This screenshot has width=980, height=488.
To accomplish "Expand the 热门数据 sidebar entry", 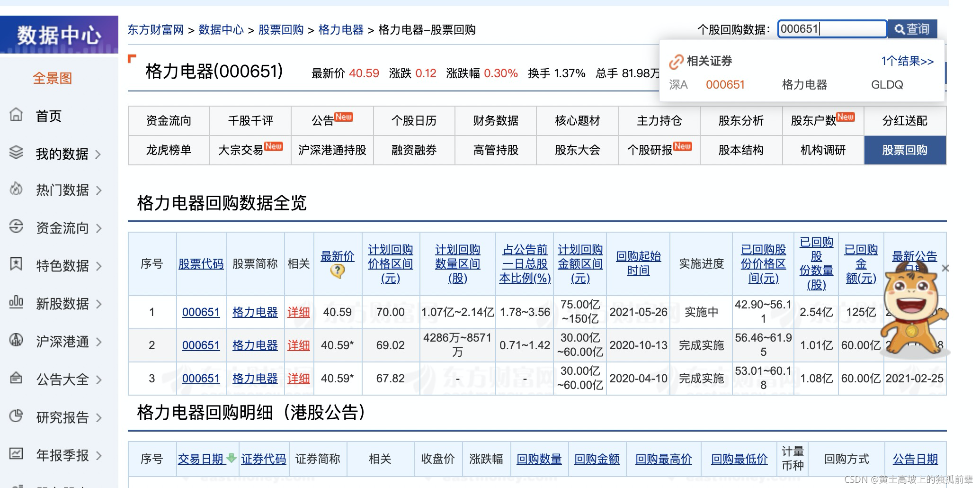I will pos(98,191).
